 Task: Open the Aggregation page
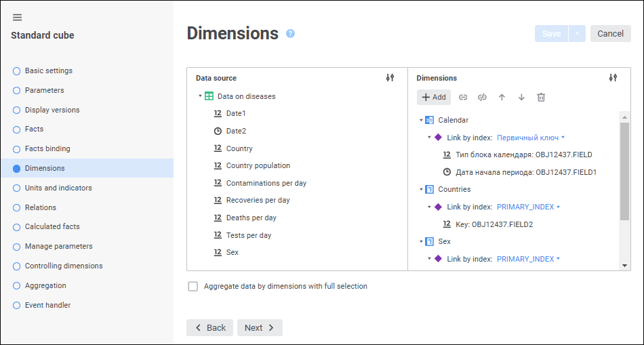45,285
